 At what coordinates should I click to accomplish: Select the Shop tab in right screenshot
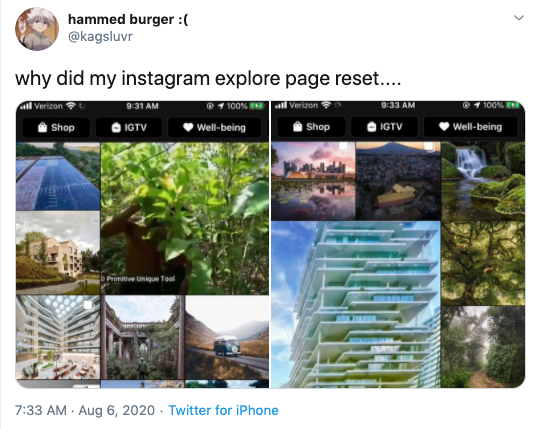point(311,127)
